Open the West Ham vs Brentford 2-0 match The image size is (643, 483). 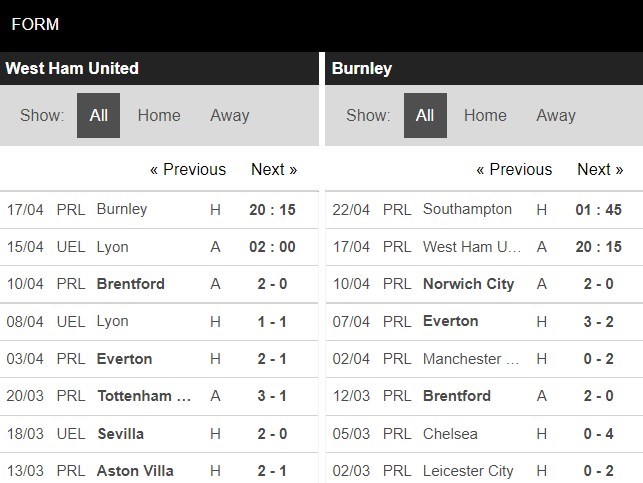coord(159,284)
